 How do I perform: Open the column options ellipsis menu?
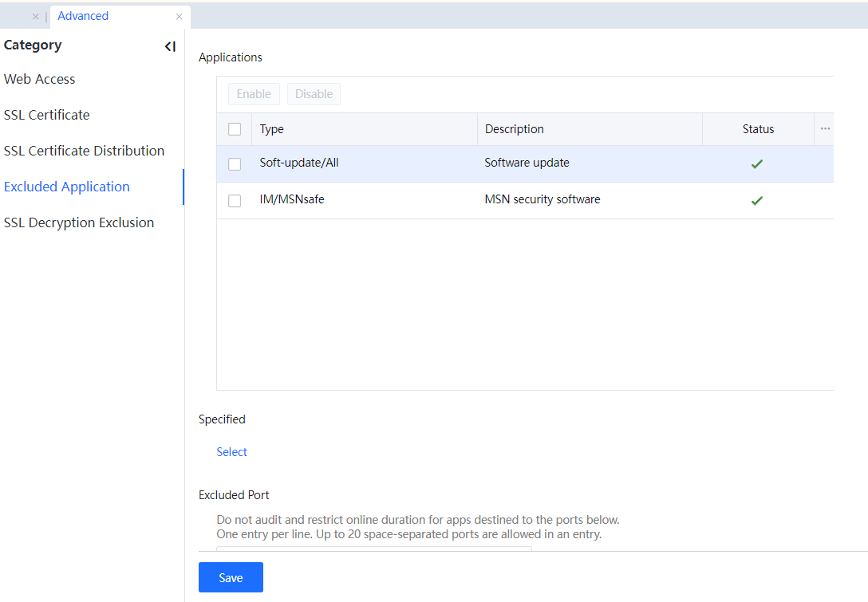825,129
